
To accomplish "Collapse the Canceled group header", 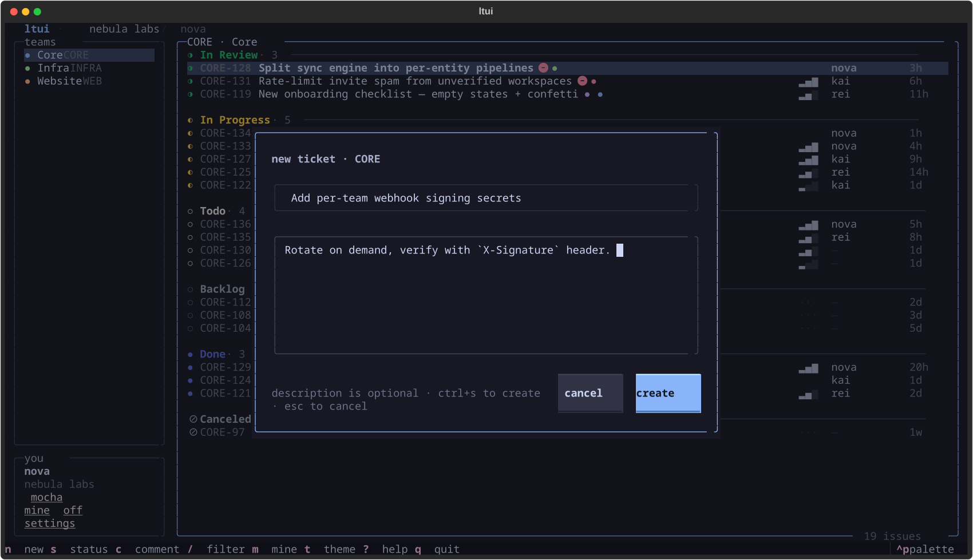I will tap(226, 419).
